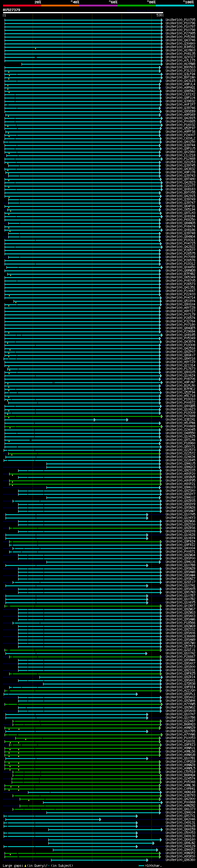Select hit label UniRef100_P05349

point(180,338)
